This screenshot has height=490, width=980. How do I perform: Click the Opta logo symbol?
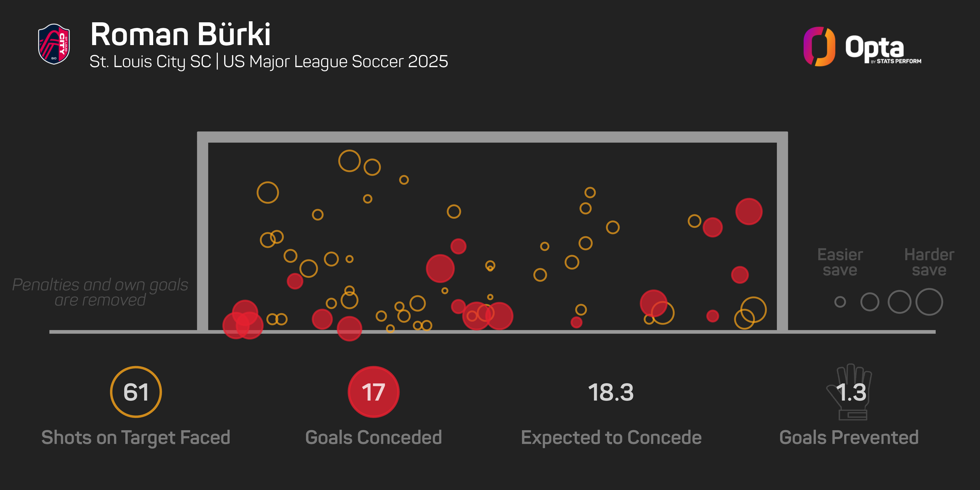[819, 46]
